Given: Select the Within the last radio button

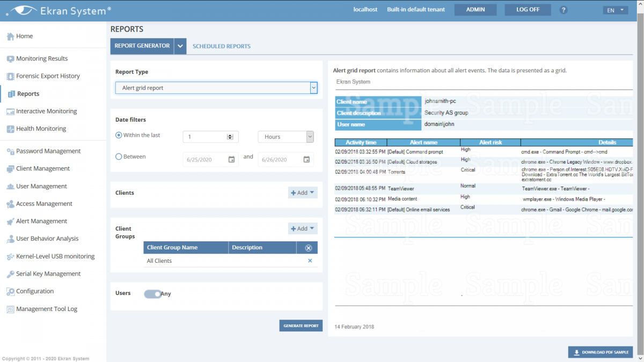Looking at the screenshot, I should point(119,135).
